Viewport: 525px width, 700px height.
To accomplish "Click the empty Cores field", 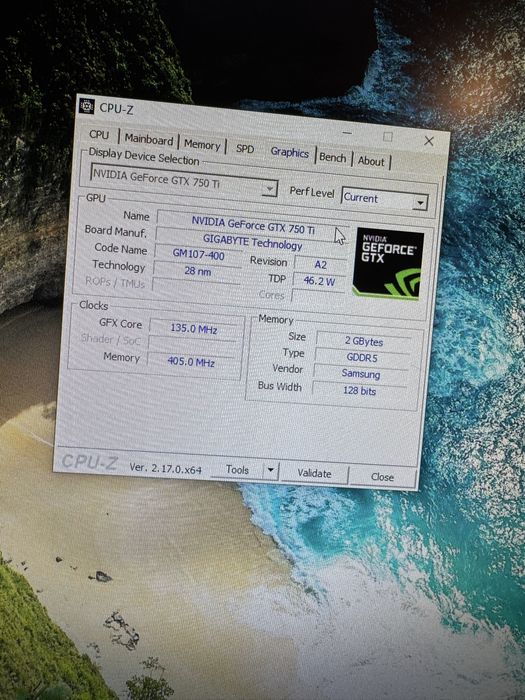I will click(x=317, y=297).
